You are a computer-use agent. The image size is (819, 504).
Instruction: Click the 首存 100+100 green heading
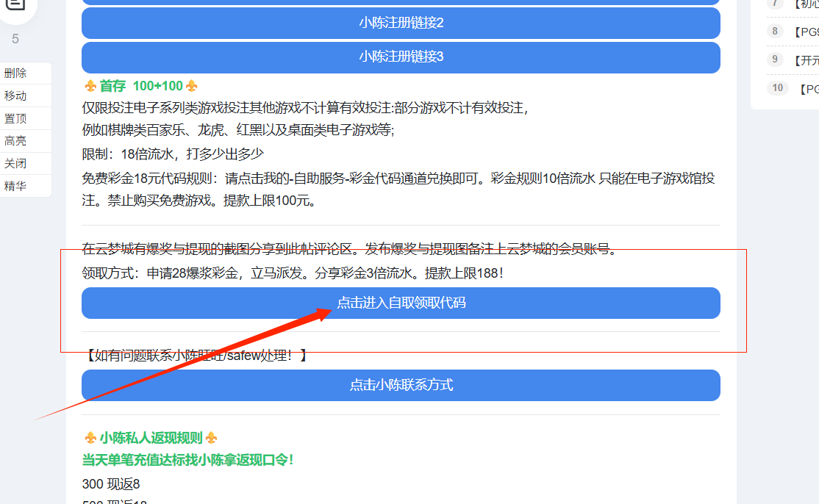(x=141, y=86)
